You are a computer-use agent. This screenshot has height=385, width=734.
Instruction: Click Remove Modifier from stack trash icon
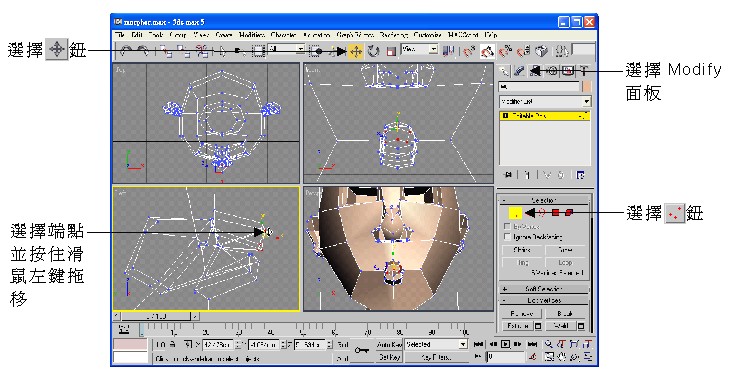[561, 175]
